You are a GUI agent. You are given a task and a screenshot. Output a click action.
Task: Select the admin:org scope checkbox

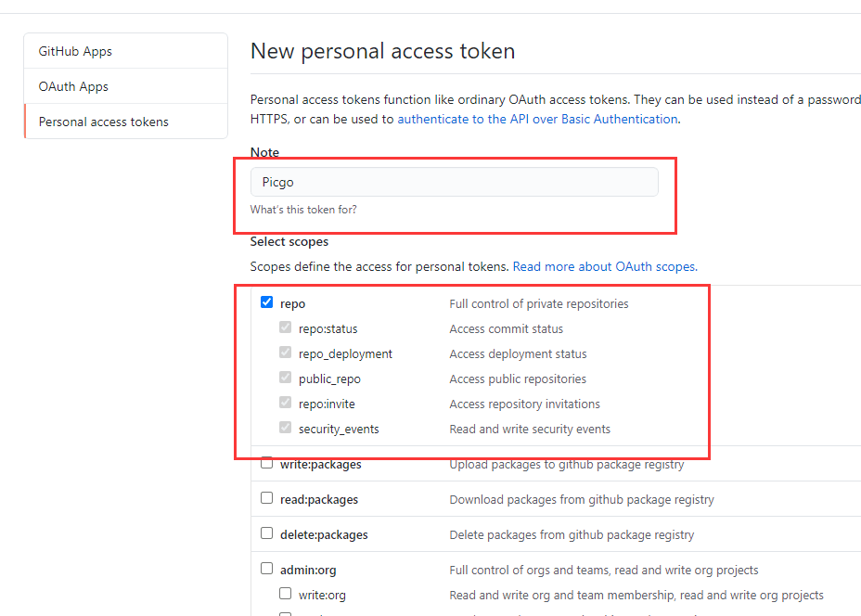pos(267,569)
